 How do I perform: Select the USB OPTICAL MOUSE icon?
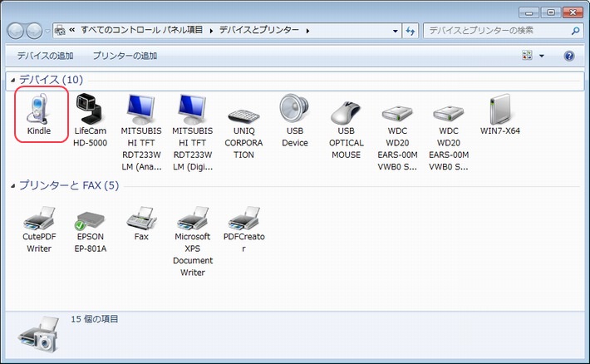[346, 111]
